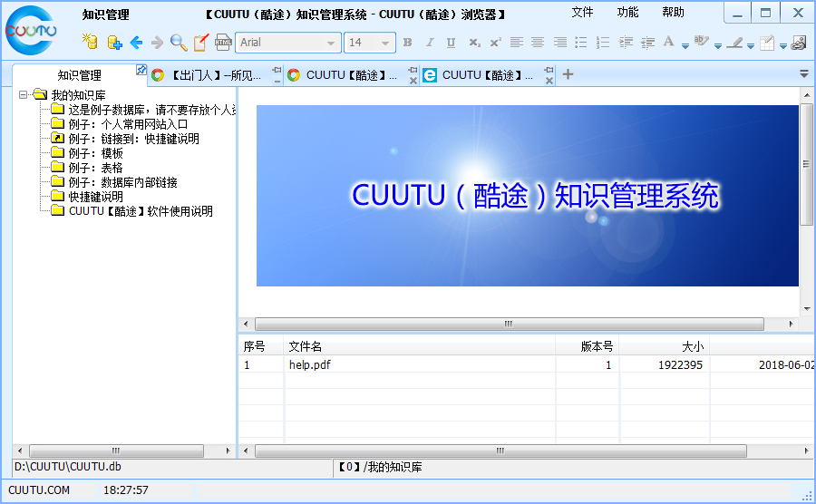Collapse the 我的知识库 tree node
Viewport: 816px width, 504px height.
tap(23, 94)
